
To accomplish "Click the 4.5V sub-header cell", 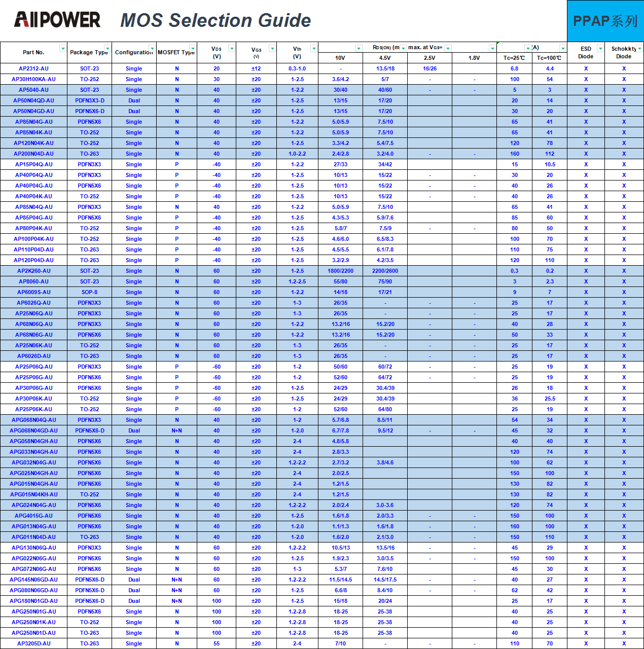I will 385,58.
